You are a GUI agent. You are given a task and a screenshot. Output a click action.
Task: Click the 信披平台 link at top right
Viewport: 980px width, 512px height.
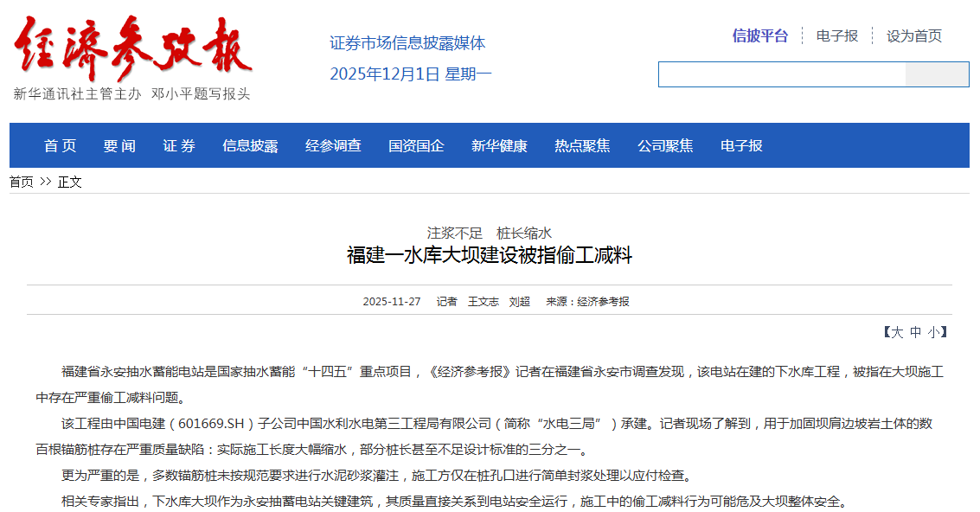point(759,35)
